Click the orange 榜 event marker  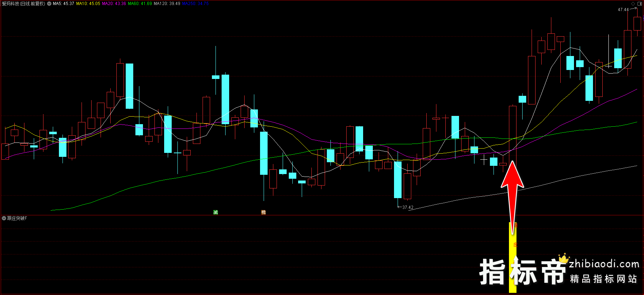263,212
